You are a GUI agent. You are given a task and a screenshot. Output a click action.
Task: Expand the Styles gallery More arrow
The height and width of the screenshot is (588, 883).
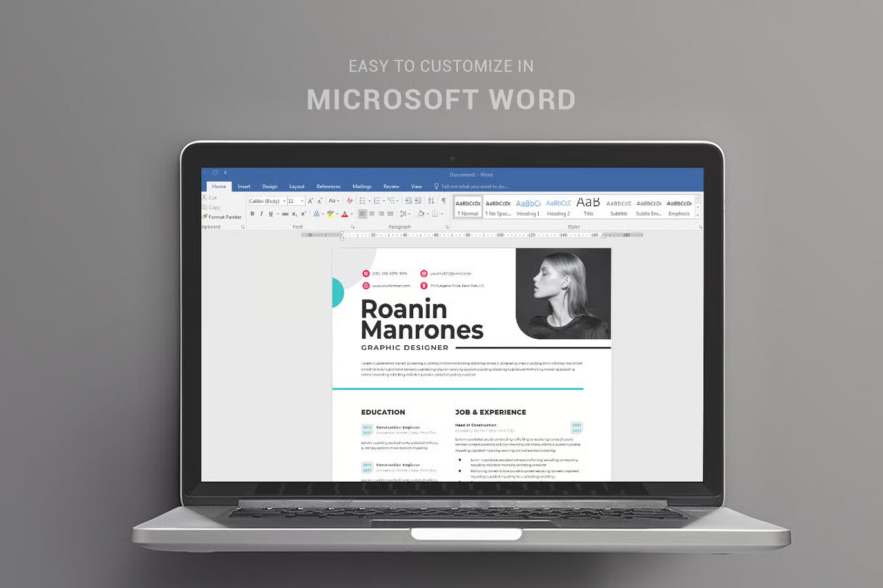point(697,215)
